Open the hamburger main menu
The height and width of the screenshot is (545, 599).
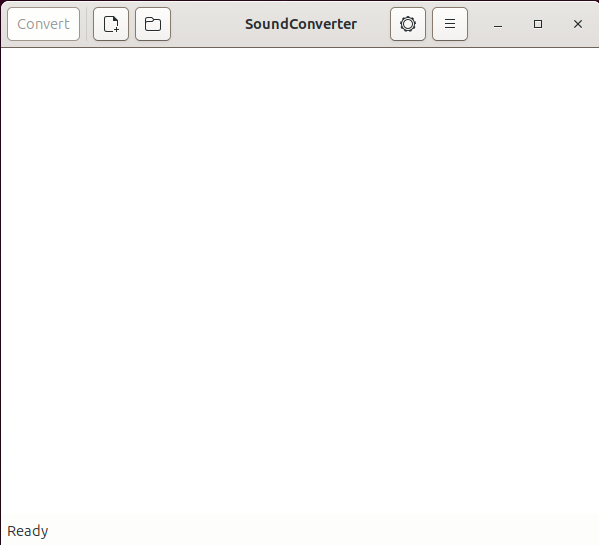coord(450,24)
